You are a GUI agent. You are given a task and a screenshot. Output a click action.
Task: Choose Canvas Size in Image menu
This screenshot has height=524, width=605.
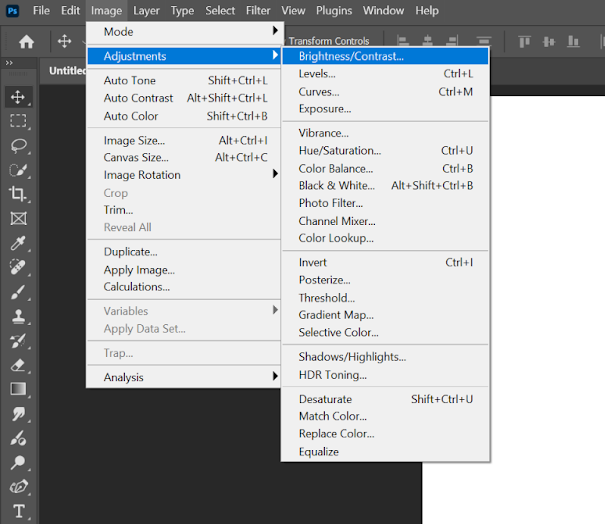(x=185, y=157)
